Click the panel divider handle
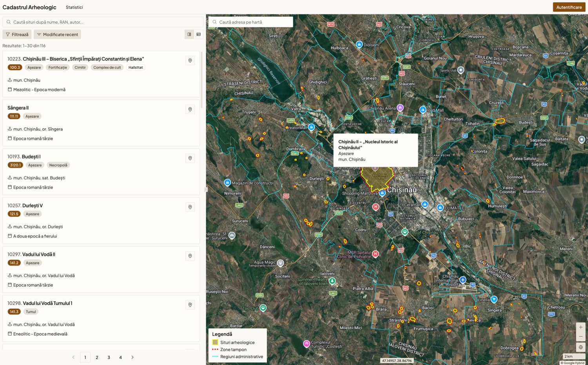This screenshot has height=365, width=588. tap(206, 190)
